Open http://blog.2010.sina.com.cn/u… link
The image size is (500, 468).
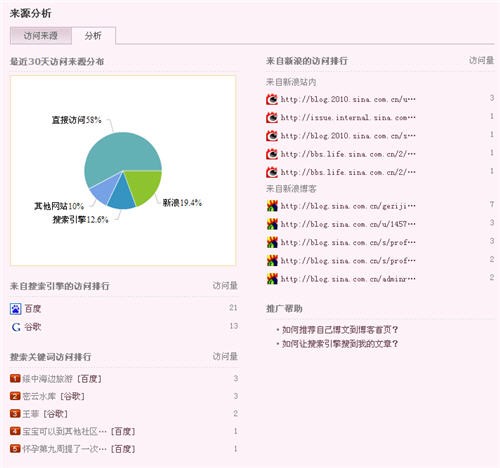tap(348, 99)
